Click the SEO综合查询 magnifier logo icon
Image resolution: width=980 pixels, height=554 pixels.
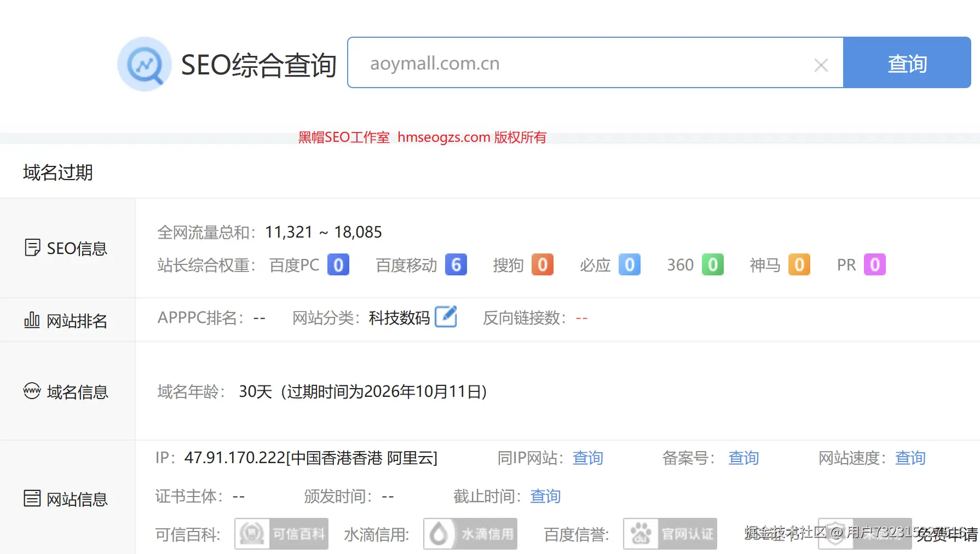point(144,64)
